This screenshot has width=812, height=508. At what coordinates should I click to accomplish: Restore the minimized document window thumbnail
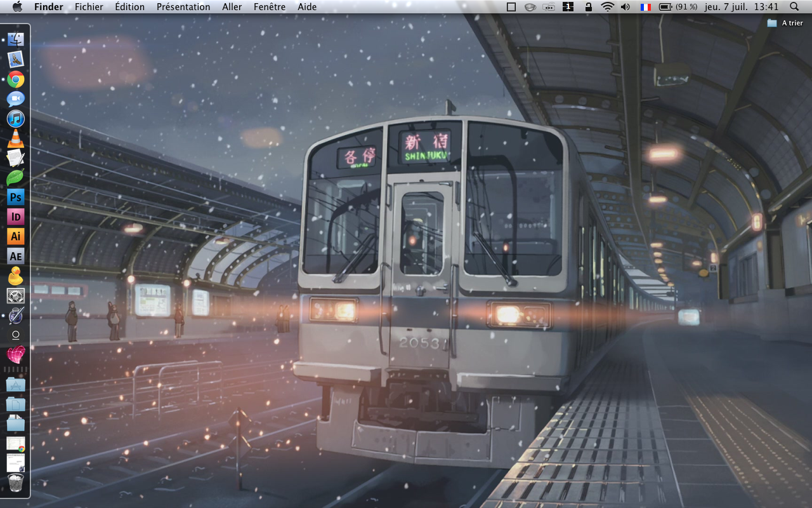click(15, 463)
